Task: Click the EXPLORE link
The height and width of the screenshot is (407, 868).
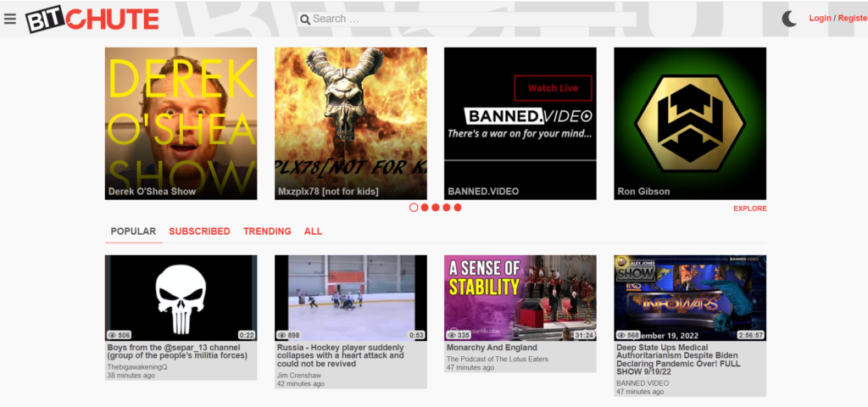Action: [749, 209]
